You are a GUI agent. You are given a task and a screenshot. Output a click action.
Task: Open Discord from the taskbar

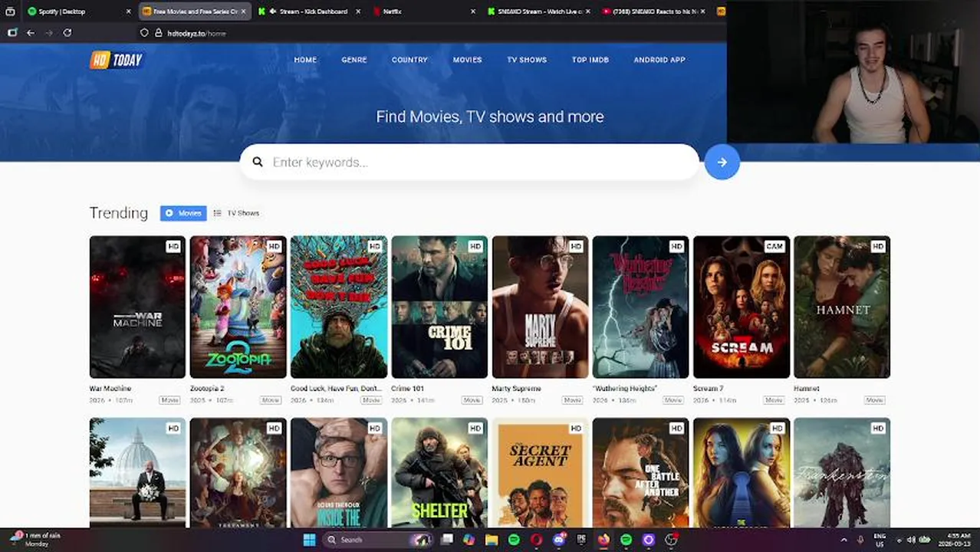coord(559,540)
